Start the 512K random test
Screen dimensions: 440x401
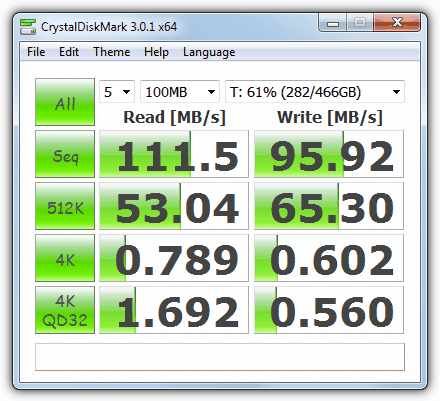point(65,206)
